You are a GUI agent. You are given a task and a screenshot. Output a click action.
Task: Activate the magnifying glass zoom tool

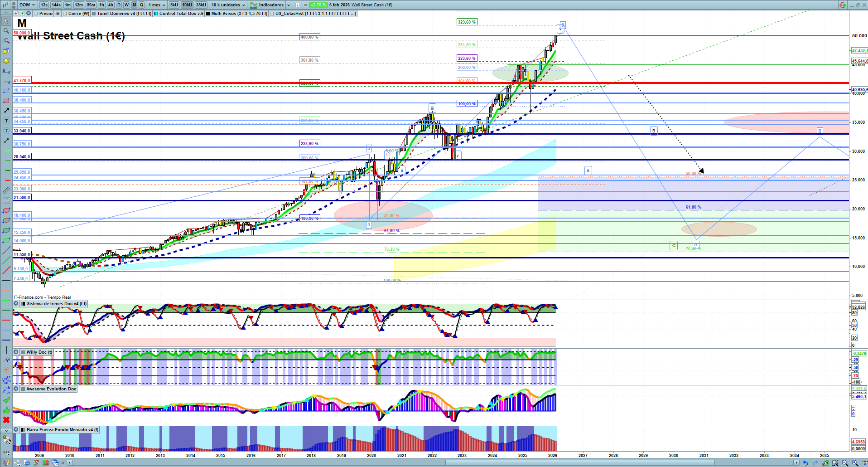tap(6, 31)
